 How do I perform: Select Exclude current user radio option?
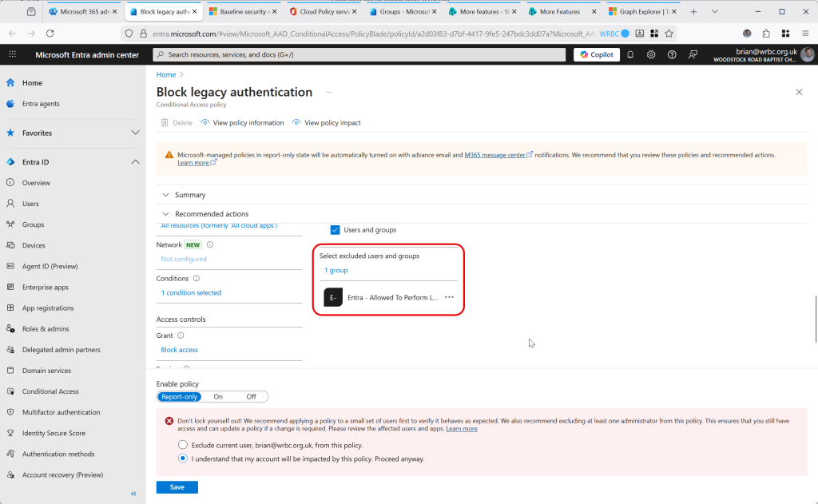(x=183, y=445)
